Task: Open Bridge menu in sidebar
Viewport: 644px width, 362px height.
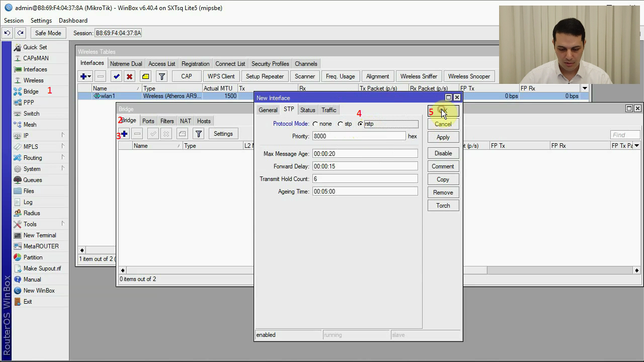Action: click(x=31, y=92)
